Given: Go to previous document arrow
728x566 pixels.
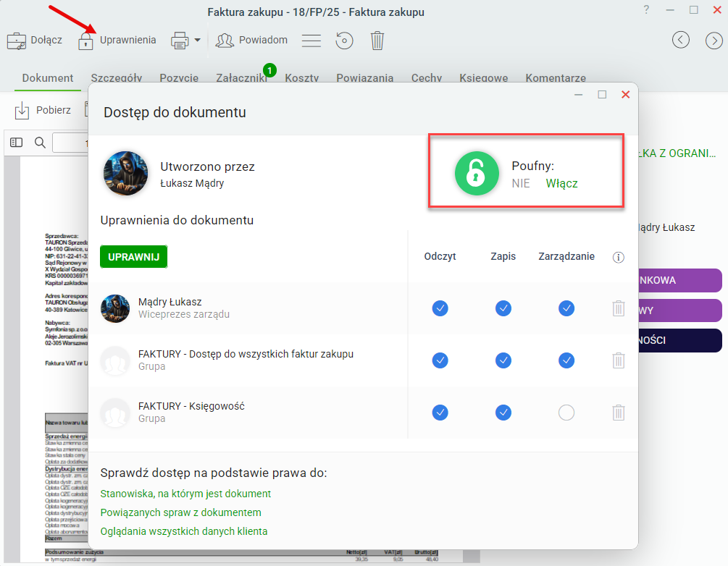Looking at the screenshot, I should (x=681, y=40).
